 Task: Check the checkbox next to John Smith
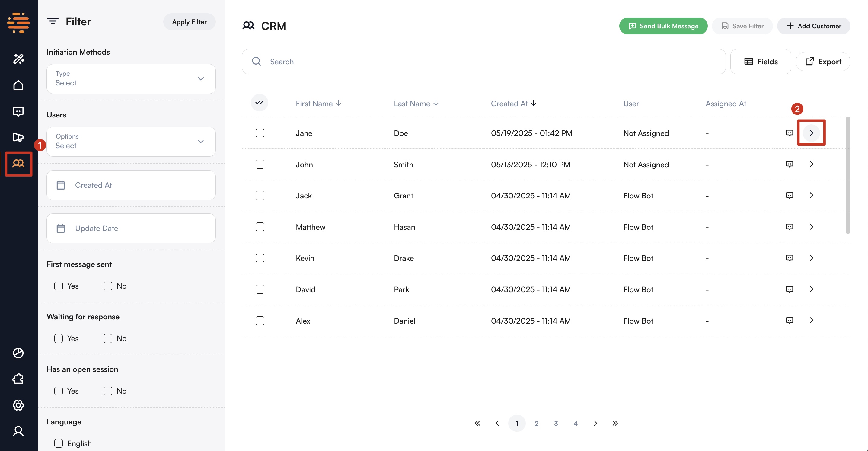coord(260,164)
